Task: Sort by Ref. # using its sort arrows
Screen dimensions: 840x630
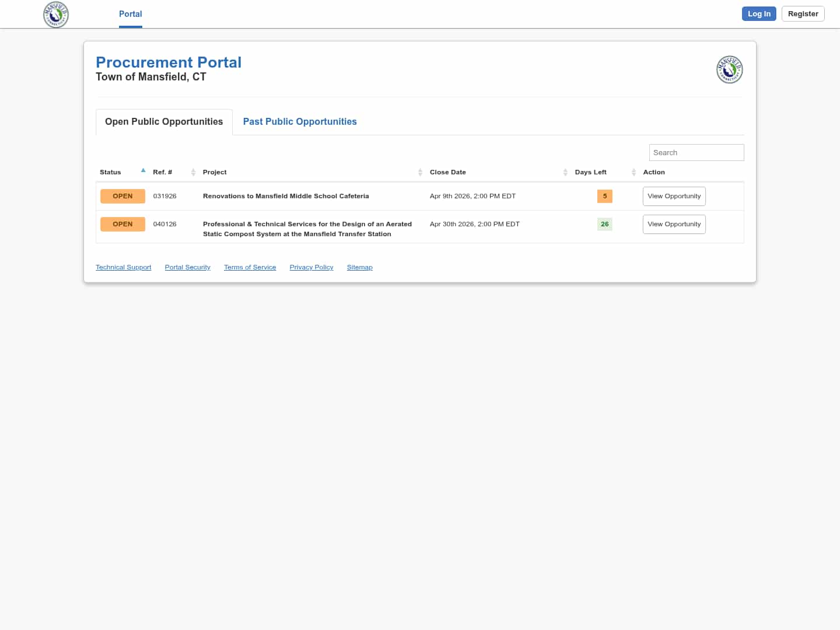Action: click(193, 172)
